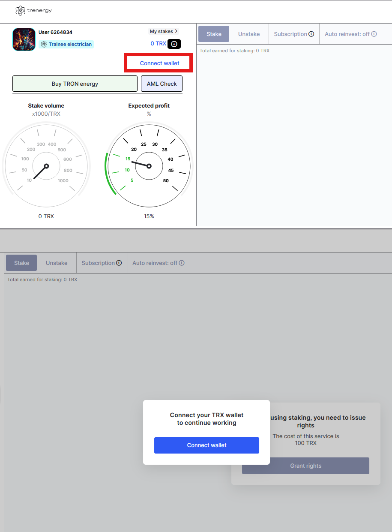Screen dimensions: 392x532
Task: Select the Stake tab in the dimmed lower panel
Action: pos(21,263)
